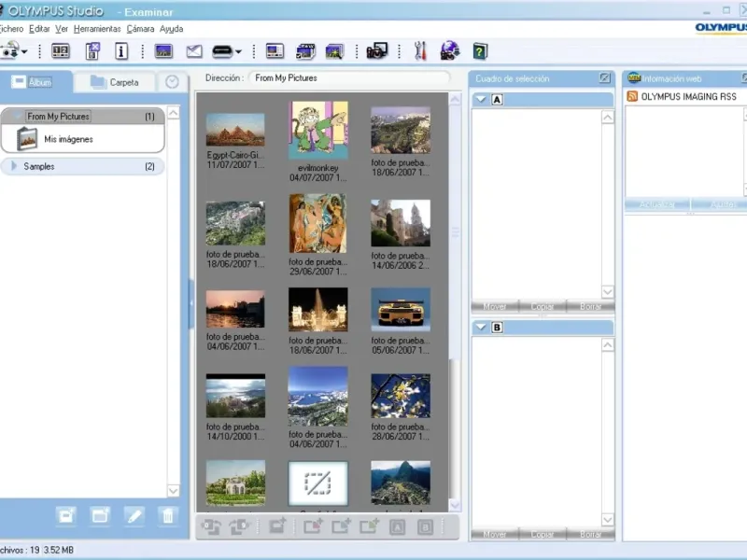Collapse selection box A with its triangle
Viewport: 747px width, 560px height.
click(x=480, y=99)
